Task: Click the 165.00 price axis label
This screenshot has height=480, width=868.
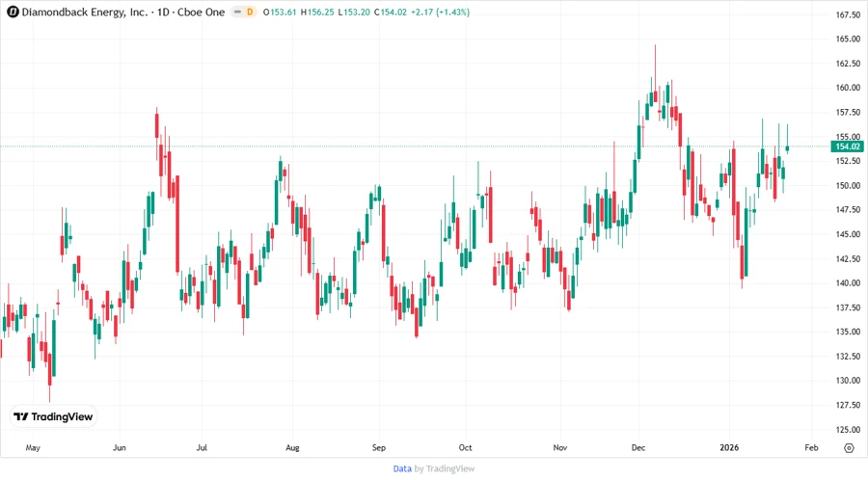Action: pyautogui.click(x=848, y=40)
